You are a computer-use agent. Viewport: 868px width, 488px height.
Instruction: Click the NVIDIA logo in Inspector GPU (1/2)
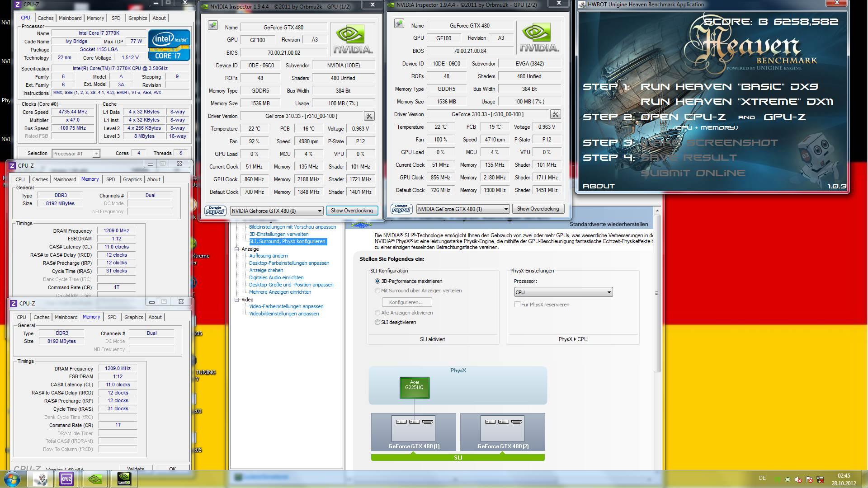coord(353,40)
